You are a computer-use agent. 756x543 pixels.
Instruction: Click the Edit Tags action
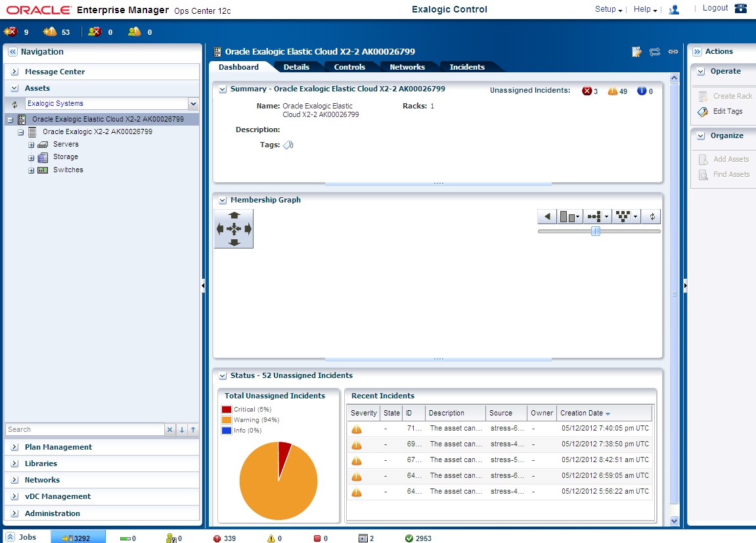click(728, 112)
